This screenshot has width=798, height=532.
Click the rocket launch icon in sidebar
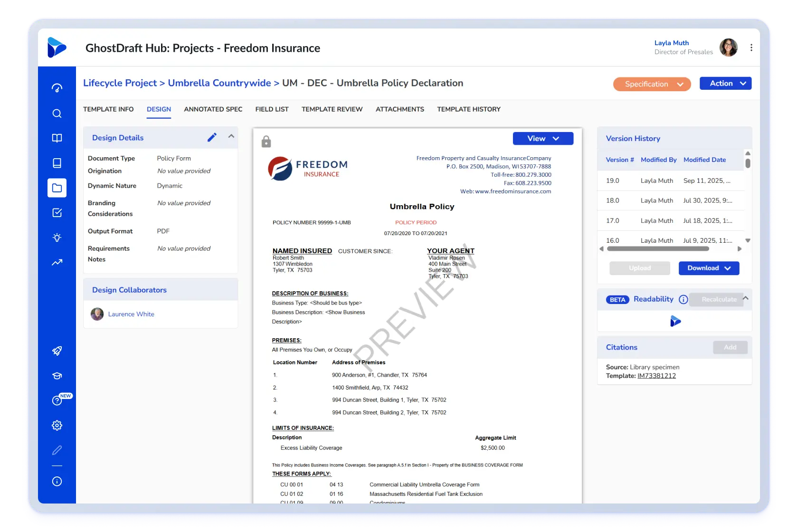[57, 351]
